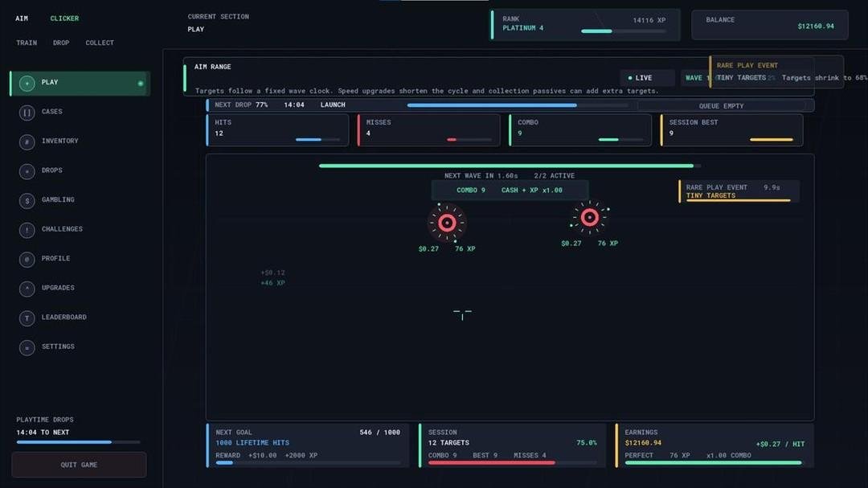Click the Challenges exclamation icon
868x488 pixels.
click(x=27, y=230)
